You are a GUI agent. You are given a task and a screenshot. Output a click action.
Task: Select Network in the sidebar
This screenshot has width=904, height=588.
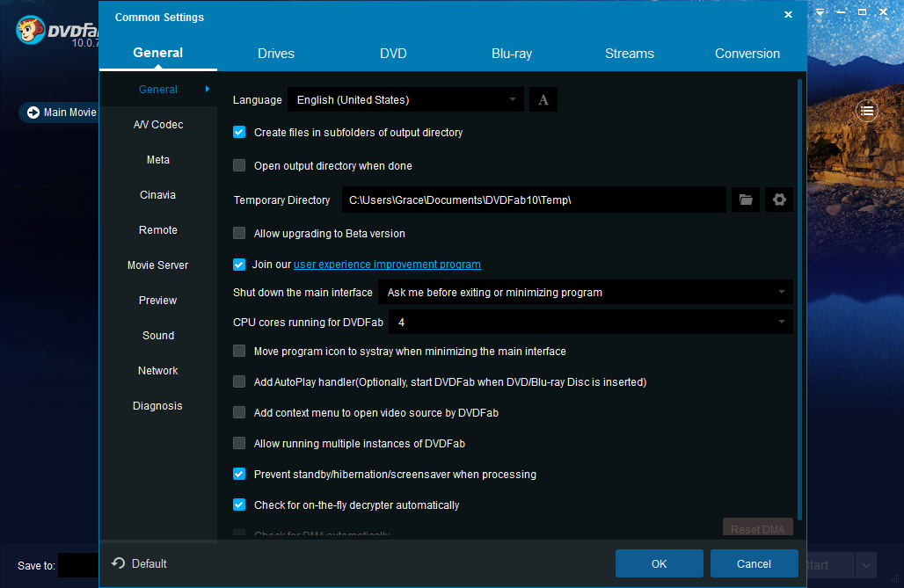tap(158, 371)
